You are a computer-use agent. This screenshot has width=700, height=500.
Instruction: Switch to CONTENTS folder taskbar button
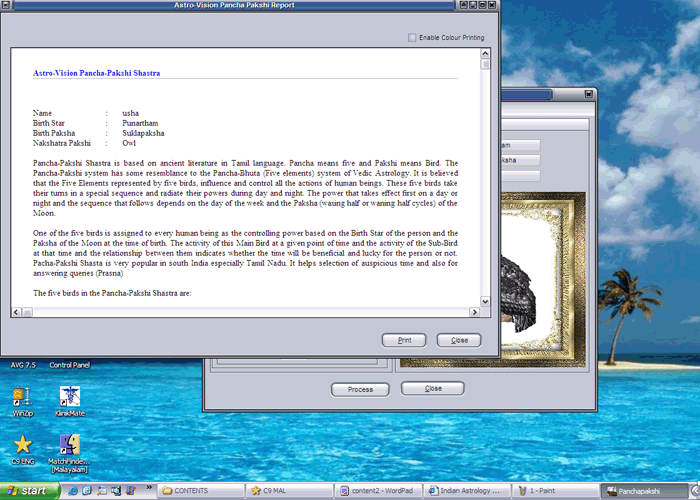[x=201, y=491]
